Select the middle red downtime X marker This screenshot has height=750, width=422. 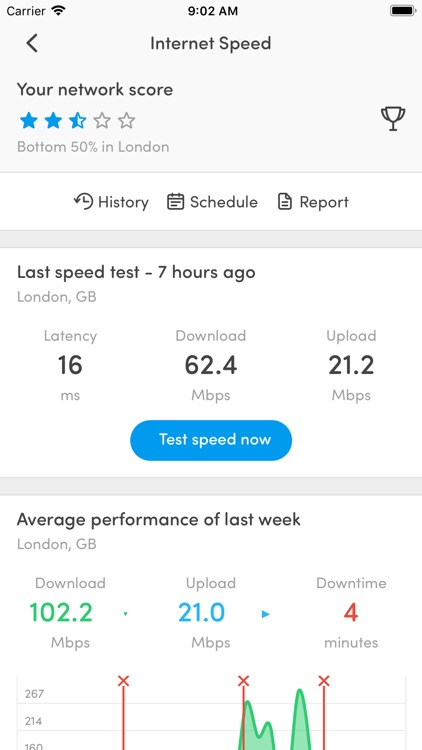coord(244,681)
